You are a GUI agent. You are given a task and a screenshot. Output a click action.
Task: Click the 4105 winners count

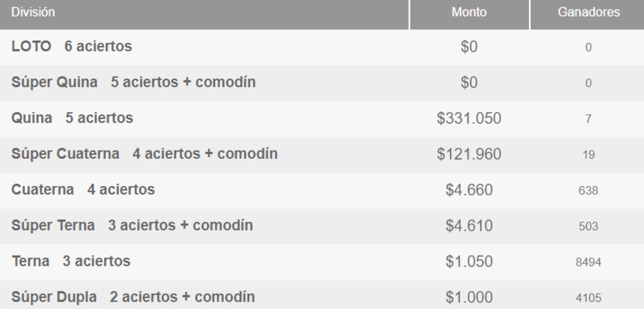[588, 298]
